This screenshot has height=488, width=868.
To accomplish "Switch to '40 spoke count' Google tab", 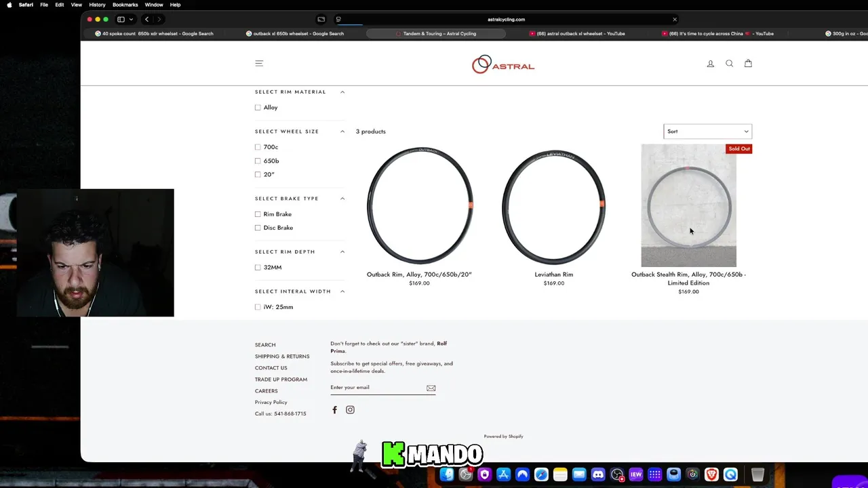I will (x=154, y=33).
